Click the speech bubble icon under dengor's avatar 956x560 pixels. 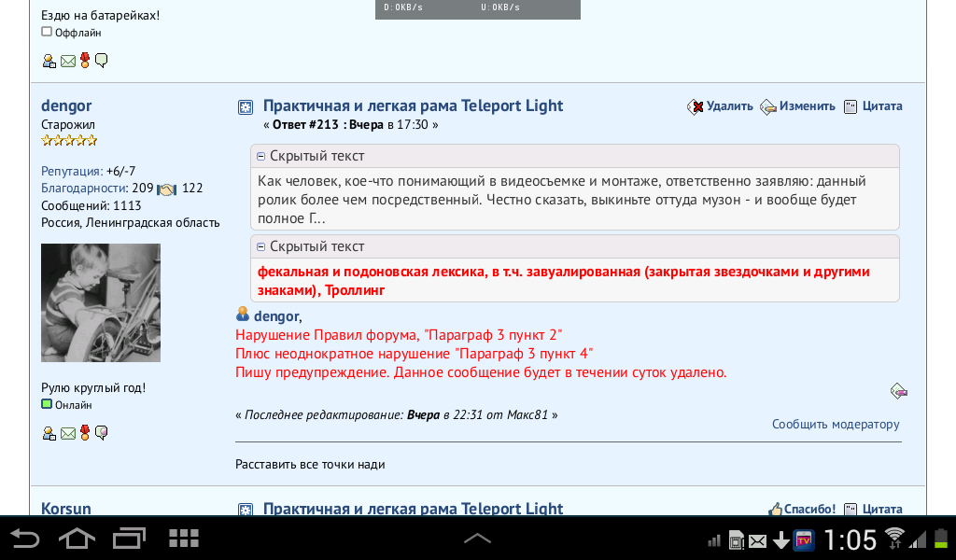click(x=102, y=433)
